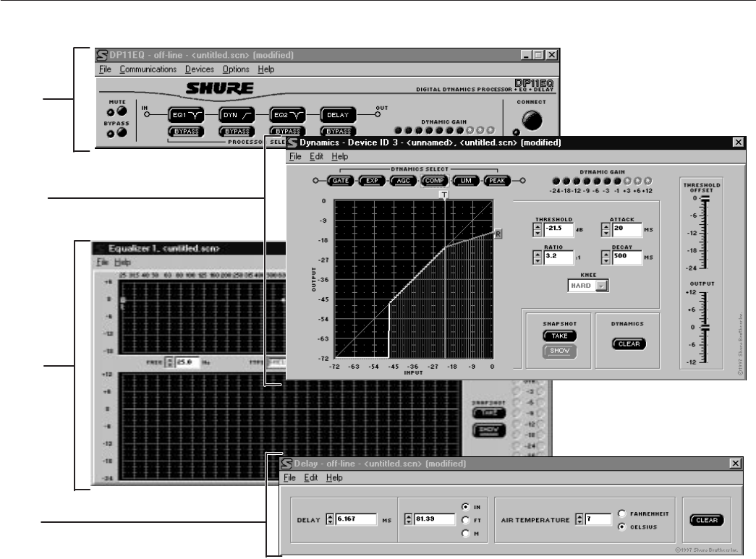Viewport: 756px width, 559px height.
Task: Open the EQ1 processor block
Action: click(186, 115)
